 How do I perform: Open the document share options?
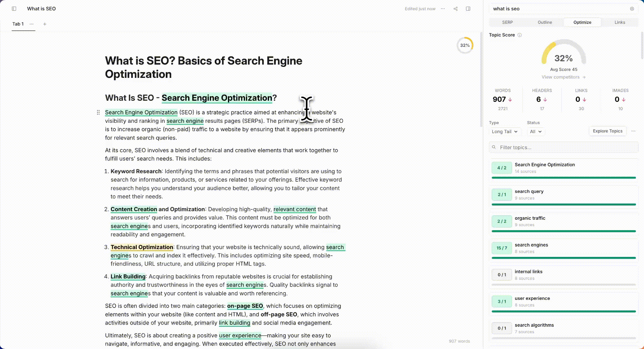click(455, 9)
